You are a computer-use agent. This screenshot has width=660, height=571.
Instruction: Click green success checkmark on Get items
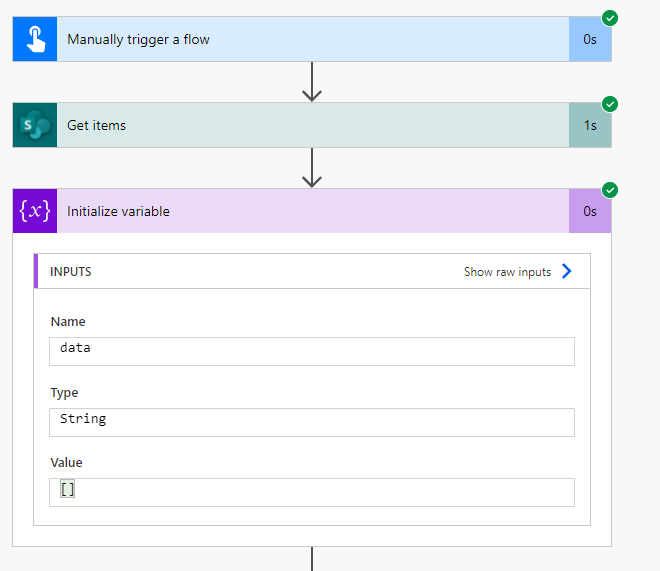pyautogui.click(x=610, y=104)
